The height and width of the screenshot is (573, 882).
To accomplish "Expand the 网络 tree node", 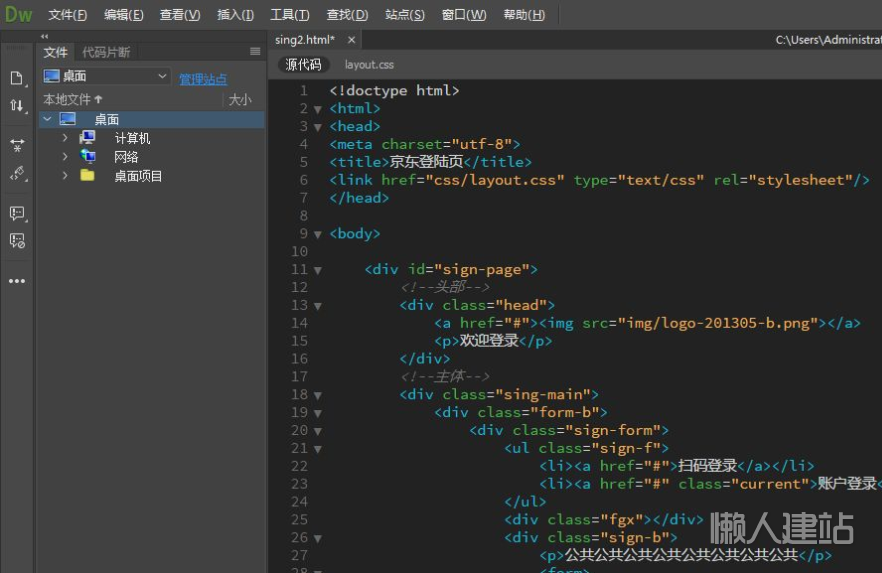I will pos(65,156).
